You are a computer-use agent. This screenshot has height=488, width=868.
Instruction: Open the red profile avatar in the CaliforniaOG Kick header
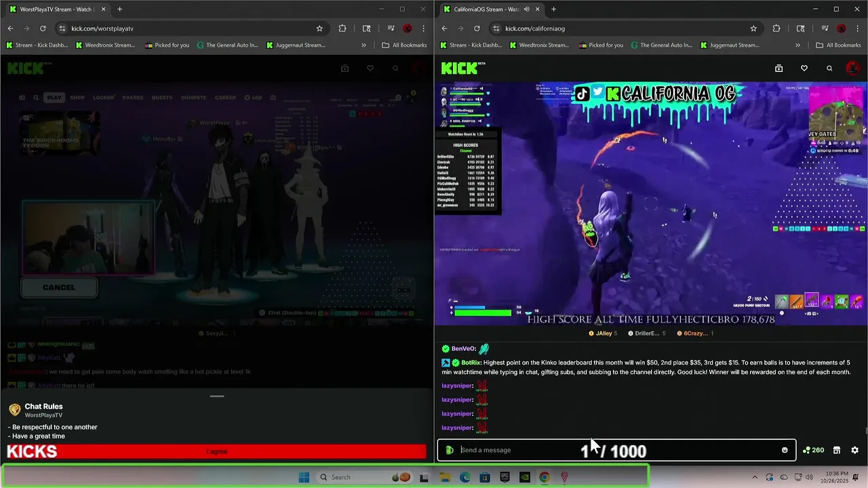(x=852, y=68)
